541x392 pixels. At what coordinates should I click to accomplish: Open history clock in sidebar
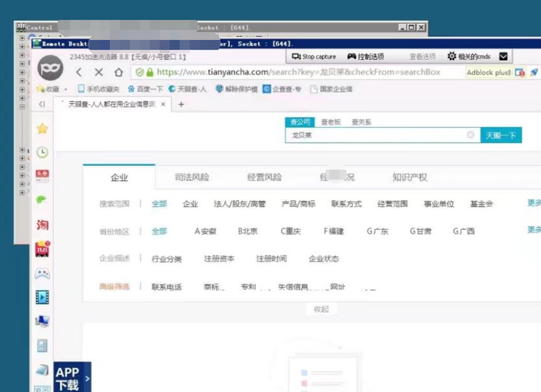pos(42,152)
